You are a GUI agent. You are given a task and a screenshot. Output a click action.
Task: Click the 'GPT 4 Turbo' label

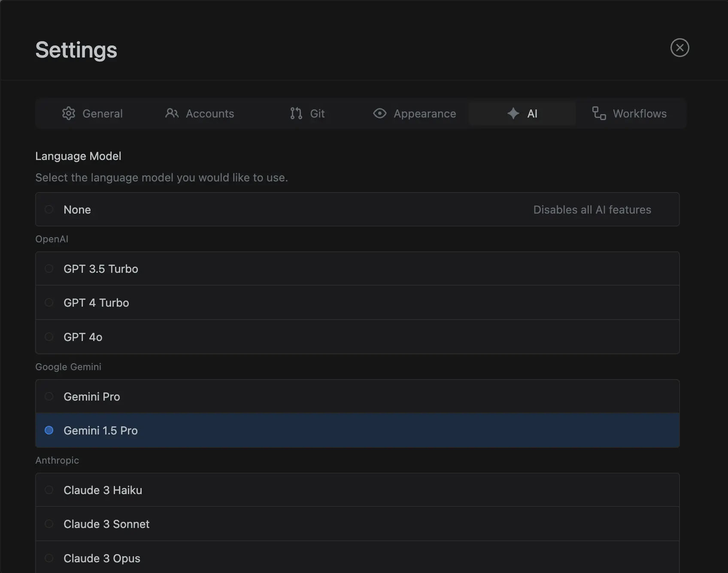[x=96, y=303]
